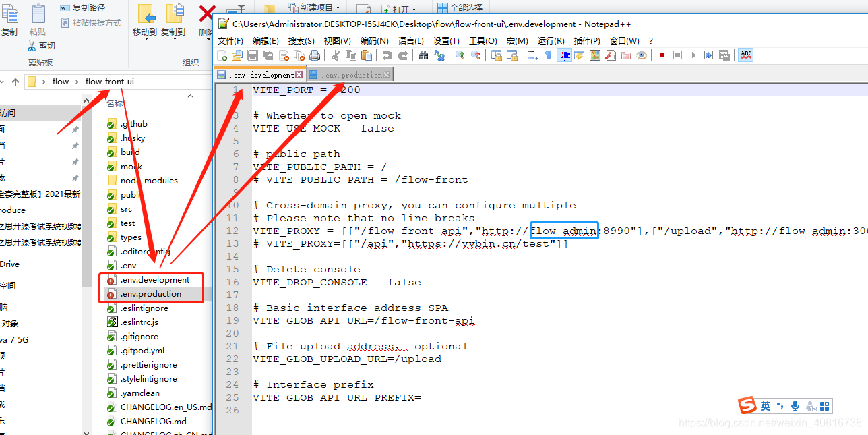
Task: Toggle the Function List panel icon
Action: (610, 55)
